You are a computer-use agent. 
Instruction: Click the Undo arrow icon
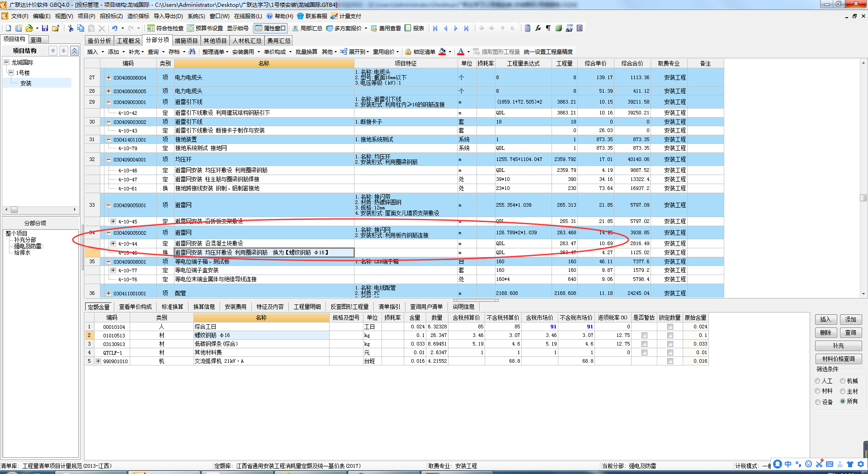115,28
